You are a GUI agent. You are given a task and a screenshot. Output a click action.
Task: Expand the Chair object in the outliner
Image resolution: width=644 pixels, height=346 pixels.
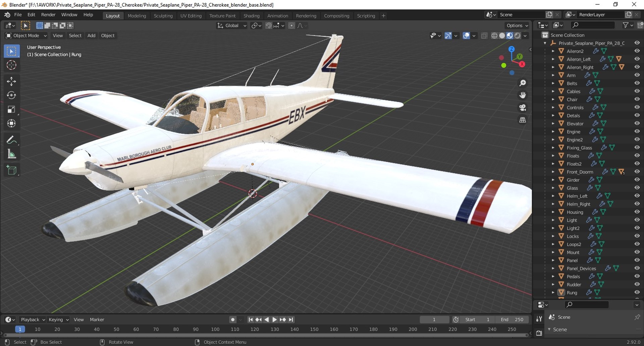point(553,99)
